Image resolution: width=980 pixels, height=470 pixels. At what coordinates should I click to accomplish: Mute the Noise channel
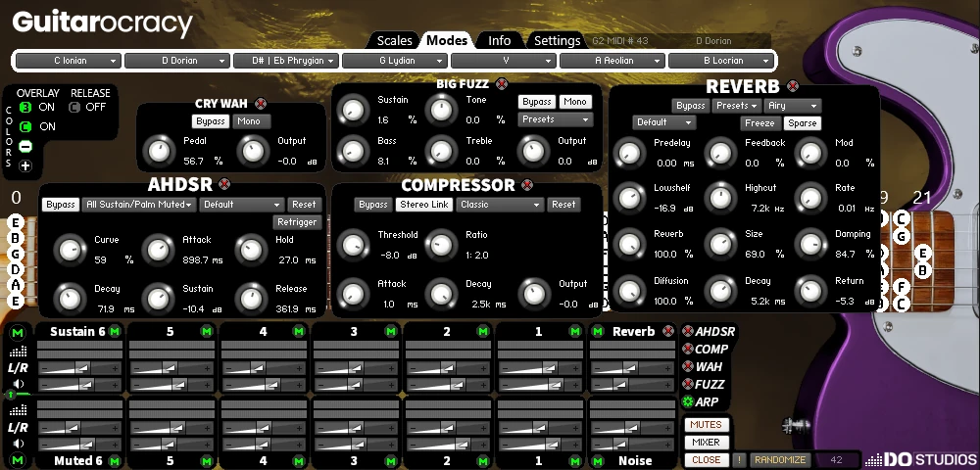tap(598, 461)
